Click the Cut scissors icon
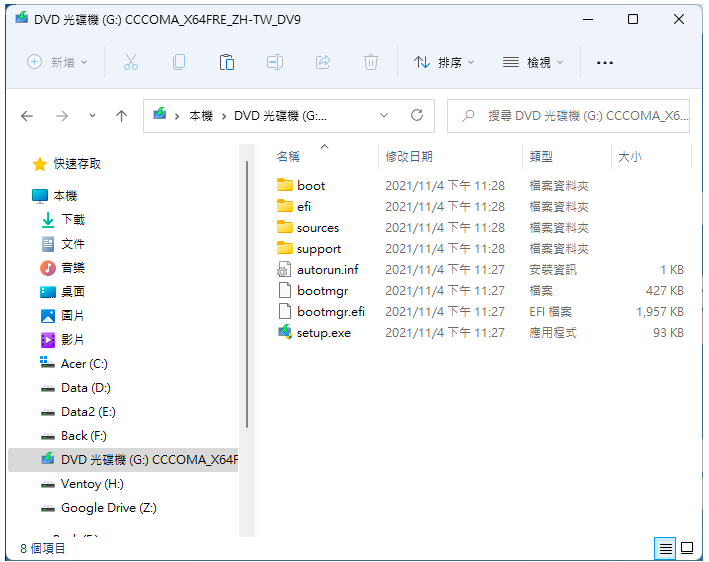 (131, 62)
